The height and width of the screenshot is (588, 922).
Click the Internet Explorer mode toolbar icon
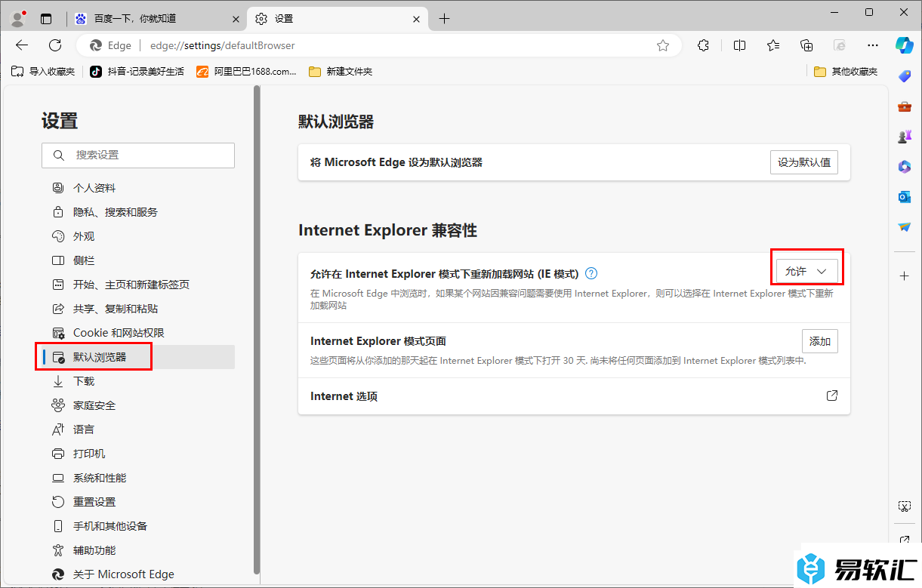(x=840, y=45)
